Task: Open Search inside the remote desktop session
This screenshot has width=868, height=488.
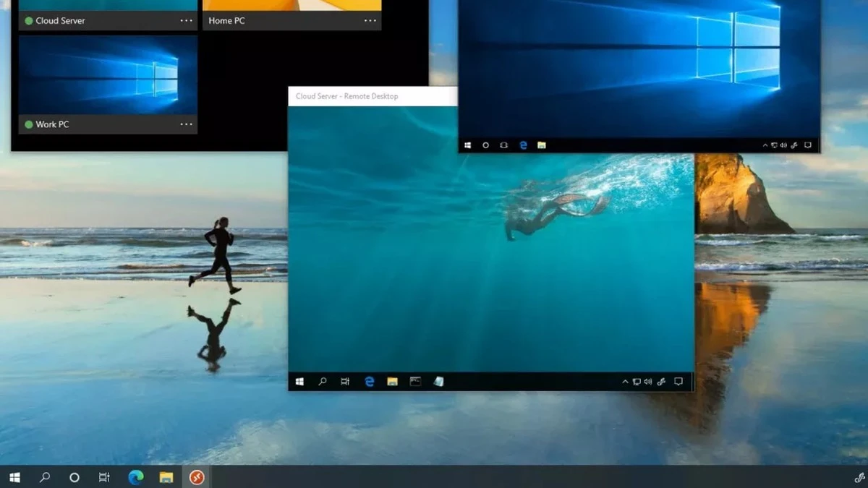Action: (x=323, y=381)
